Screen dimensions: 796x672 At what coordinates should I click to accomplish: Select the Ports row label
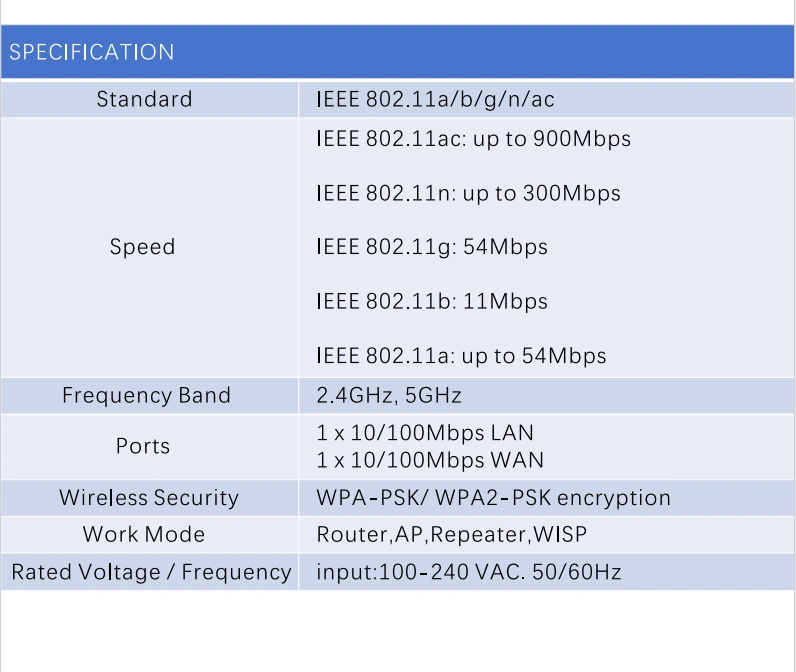[143, 446]
